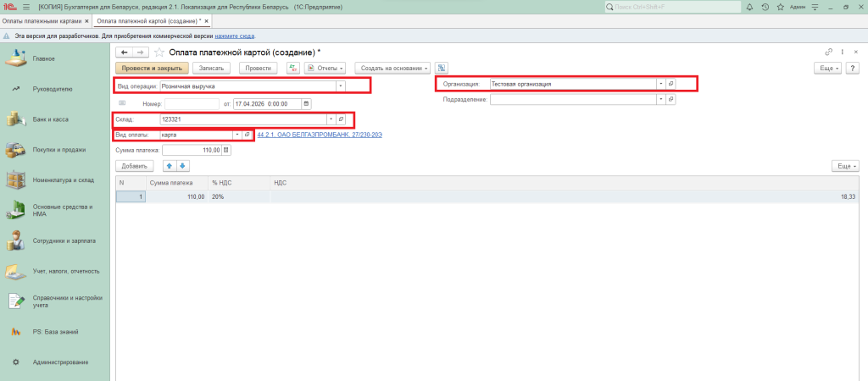Open calculator for Сумма платежа field
868x381 pixels.
(226, 150)
